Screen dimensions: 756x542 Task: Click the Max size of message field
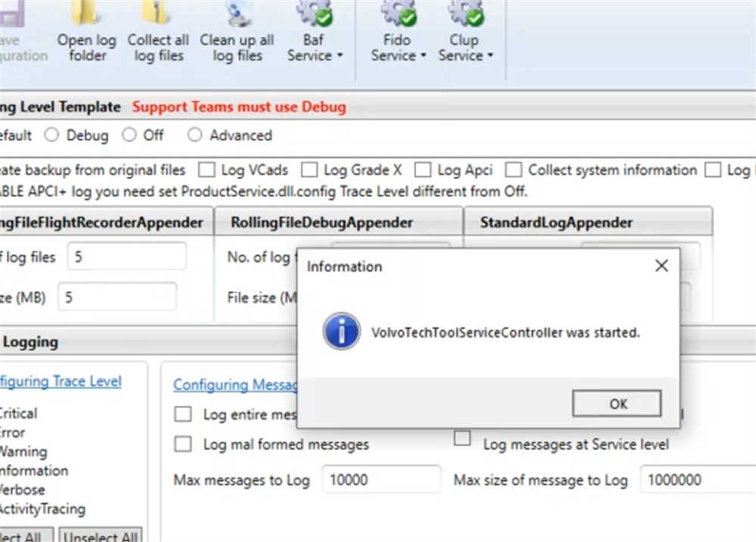tap(698, 480)
